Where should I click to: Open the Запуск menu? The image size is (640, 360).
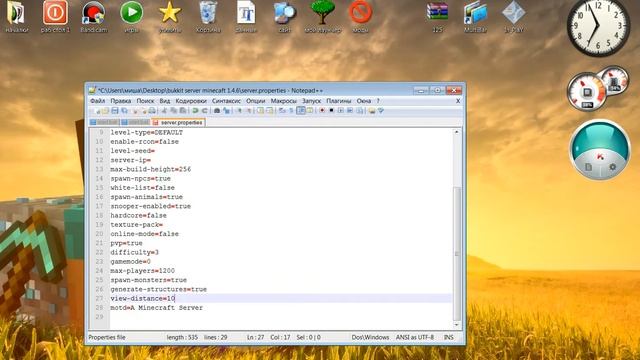coord(311,101)
